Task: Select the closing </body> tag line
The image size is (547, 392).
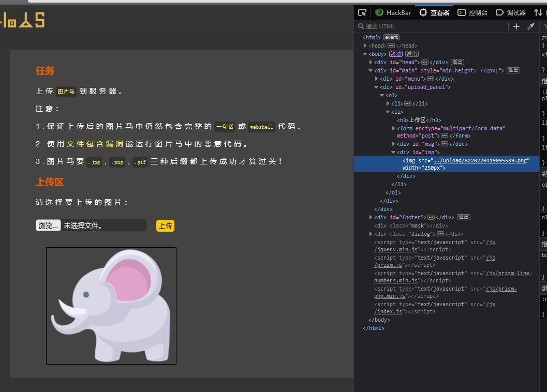Action: click(x=379, y=320)
